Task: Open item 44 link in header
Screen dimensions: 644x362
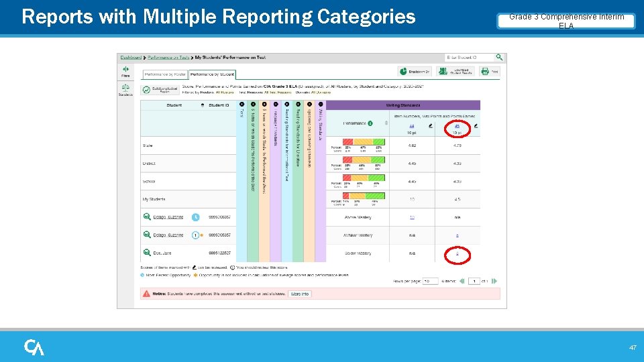Action: (x=411, y=126)
